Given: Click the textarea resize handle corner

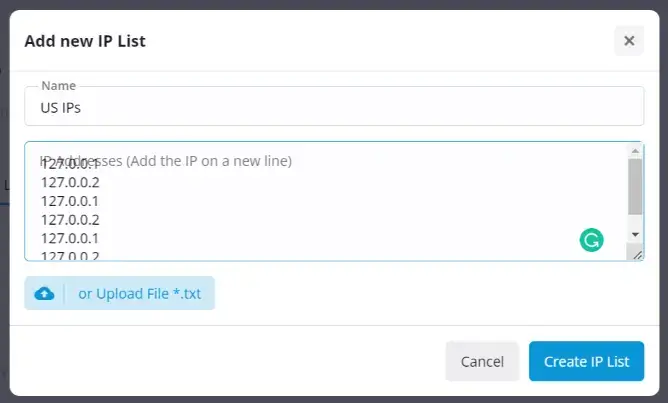Looking at the screenshot, I should tap(637, 255).
